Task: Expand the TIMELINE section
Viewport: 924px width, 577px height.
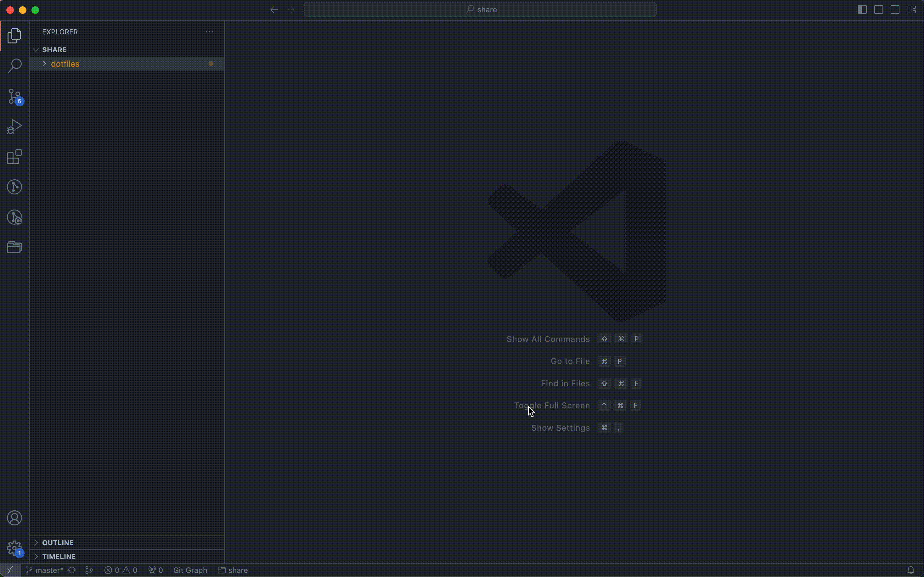Action: click(x=127, y=556)
